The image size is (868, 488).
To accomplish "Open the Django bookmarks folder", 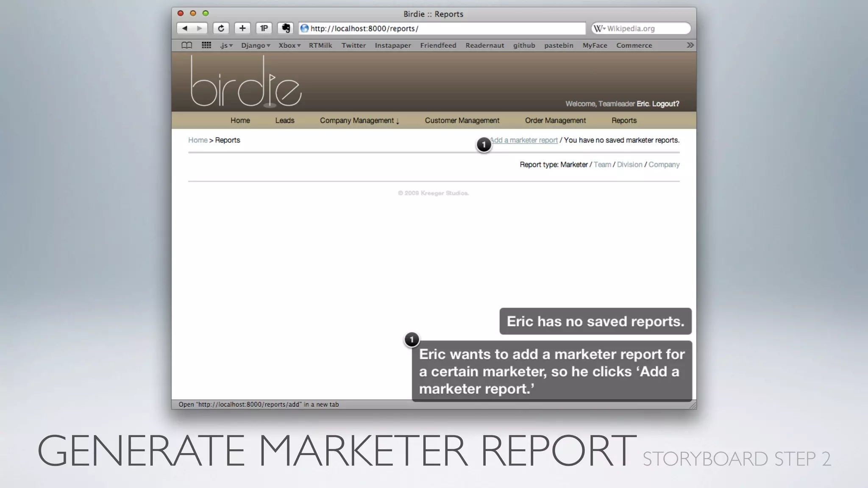I will tap(256, 45).
